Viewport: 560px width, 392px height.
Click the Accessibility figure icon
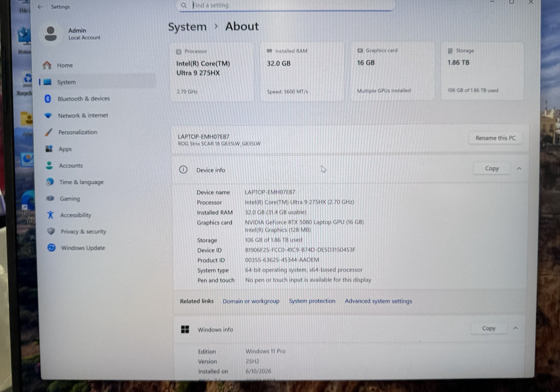[50, 215]
